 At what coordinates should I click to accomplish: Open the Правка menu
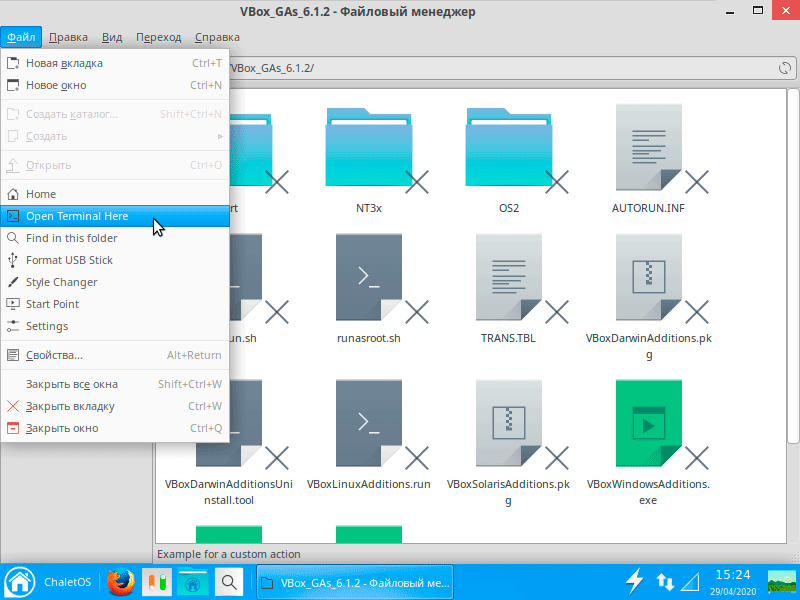point(68,37)
